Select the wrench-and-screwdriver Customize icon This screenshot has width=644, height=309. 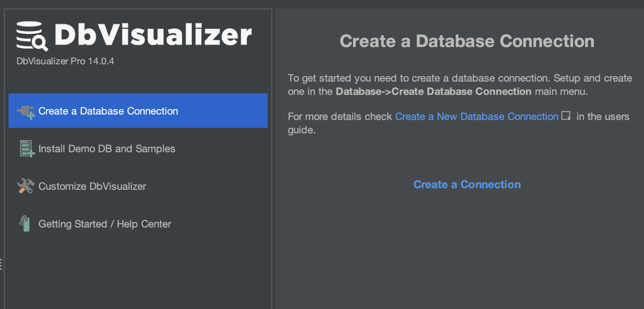pyautogui.click(x=25, y=186)
